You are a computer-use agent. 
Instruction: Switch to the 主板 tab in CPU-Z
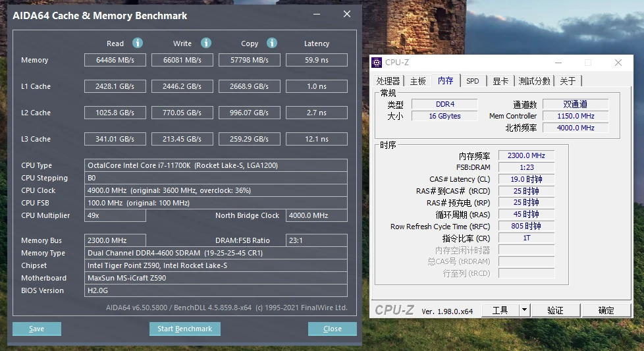418,81
